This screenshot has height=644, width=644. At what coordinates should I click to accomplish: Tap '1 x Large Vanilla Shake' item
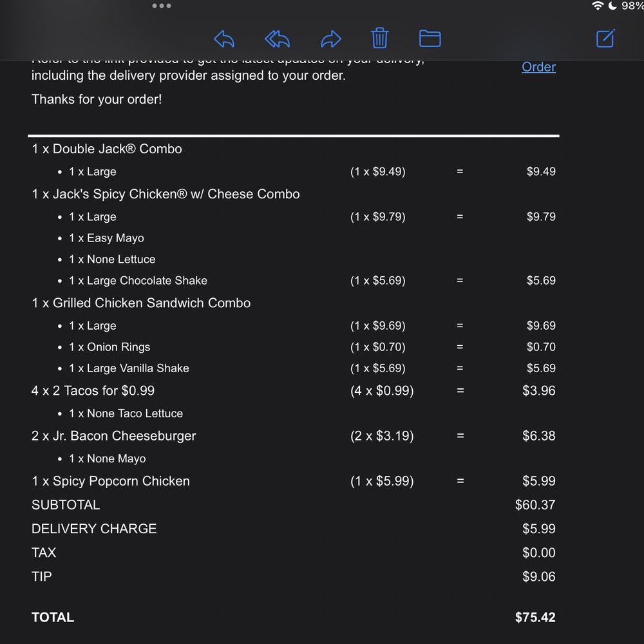pyautogui.click(x=129, y=368)
